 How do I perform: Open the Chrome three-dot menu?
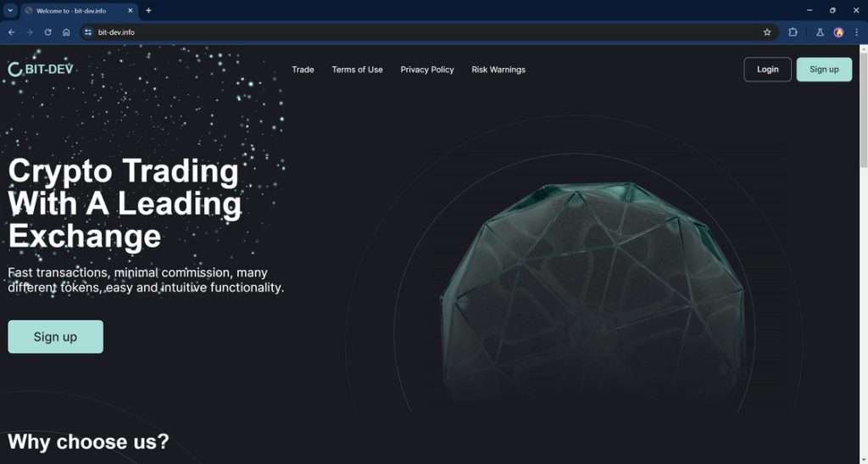(856, 32)
